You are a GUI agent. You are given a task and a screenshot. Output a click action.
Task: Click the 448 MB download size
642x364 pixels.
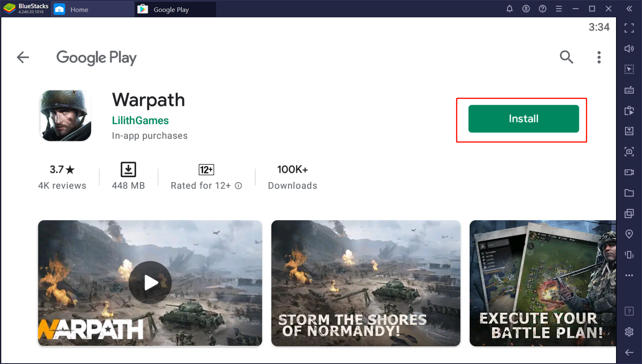(128, 176)
